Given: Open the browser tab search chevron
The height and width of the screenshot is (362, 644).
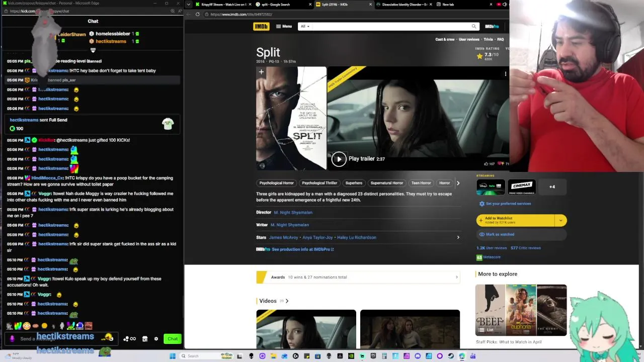Looking at the screenshot, I should pos(189,5).
